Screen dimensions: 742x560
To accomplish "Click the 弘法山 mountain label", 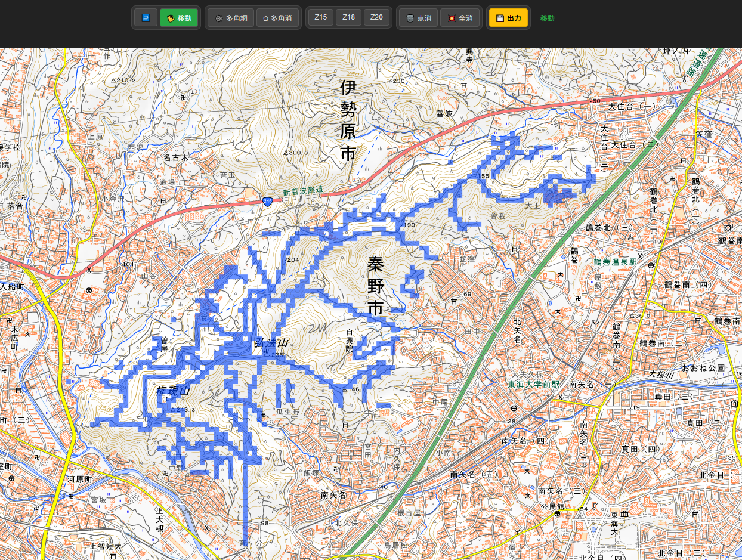I will coord(271,343).
